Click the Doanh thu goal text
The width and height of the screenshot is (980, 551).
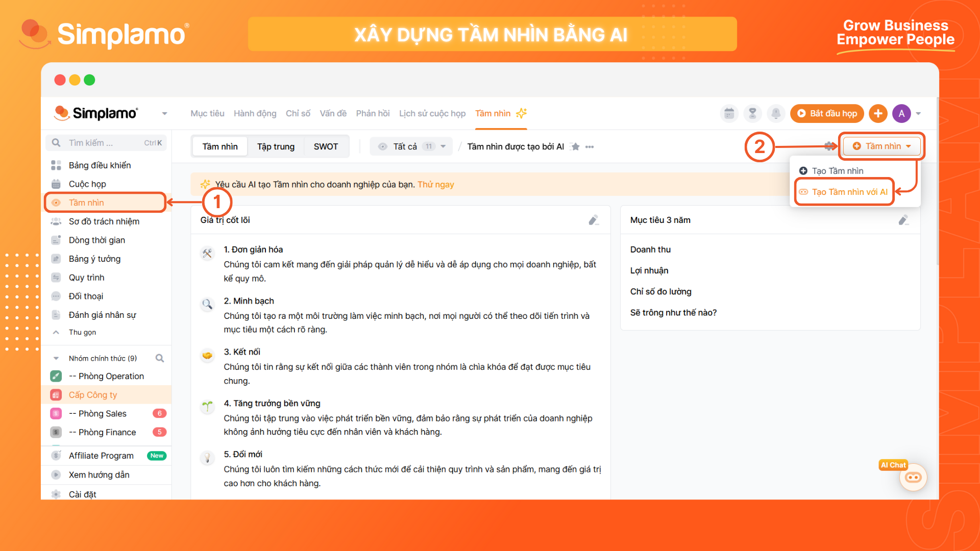click(x=650, y=249)
